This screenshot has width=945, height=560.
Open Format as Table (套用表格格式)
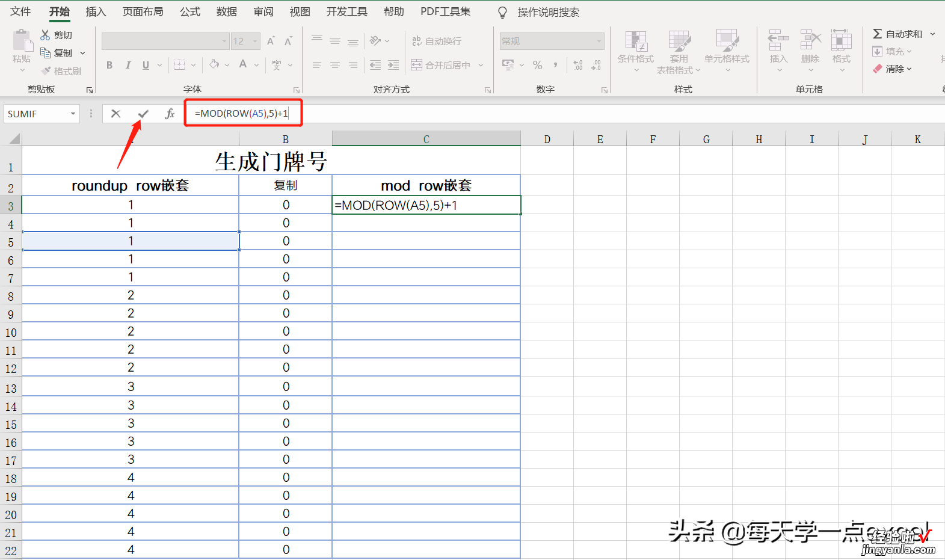point(679,51)
